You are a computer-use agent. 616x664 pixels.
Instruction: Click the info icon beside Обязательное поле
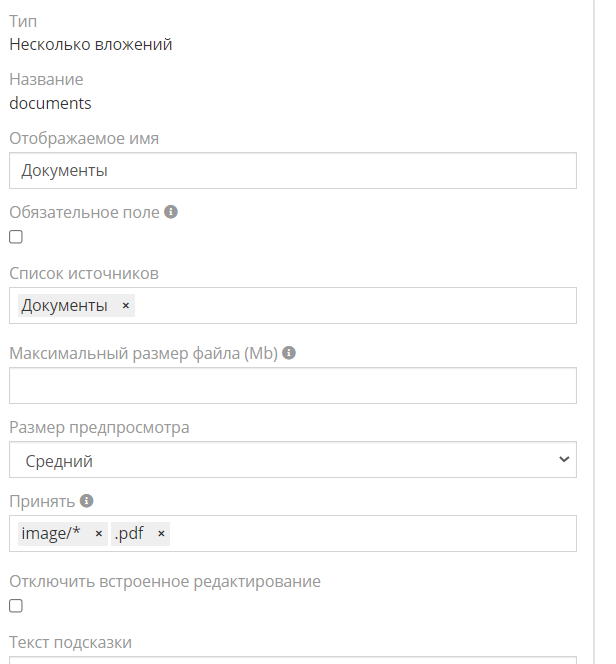coord(171,212)
